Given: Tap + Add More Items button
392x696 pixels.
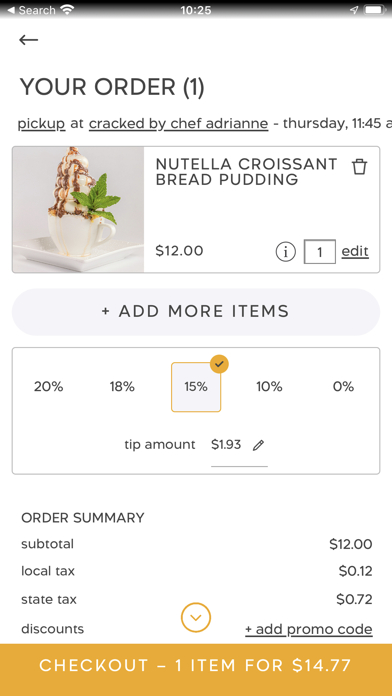Looking at the screenshot, I should coord(196,312).
